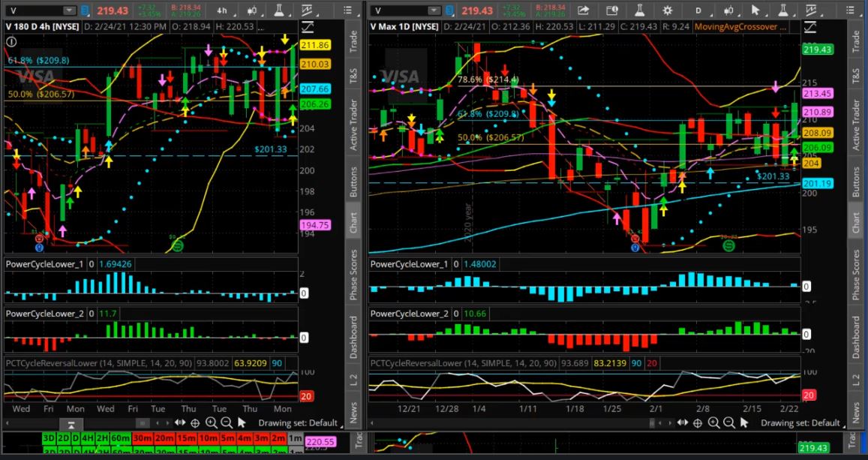The image size is (868, 460).
Task: Click the 4H timeframe button in top row
Action: [88, 438]
